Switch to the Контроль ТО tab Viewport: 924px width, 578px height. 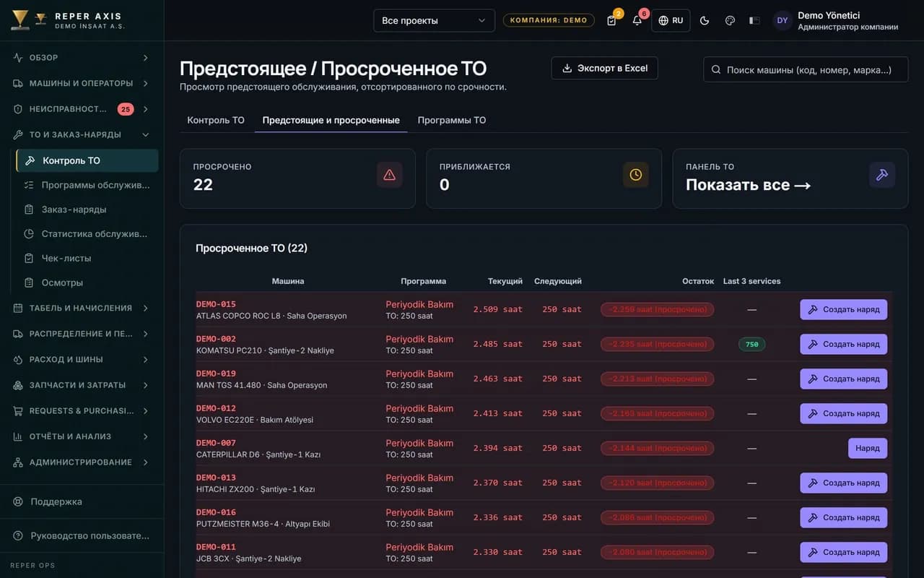[216, 120]
